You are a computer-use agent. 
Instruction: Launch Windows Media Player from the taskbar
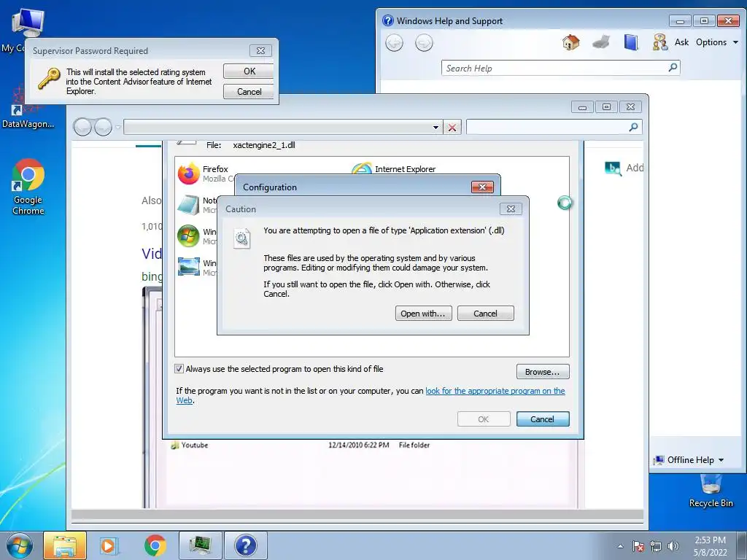click(x=109, y=545)
